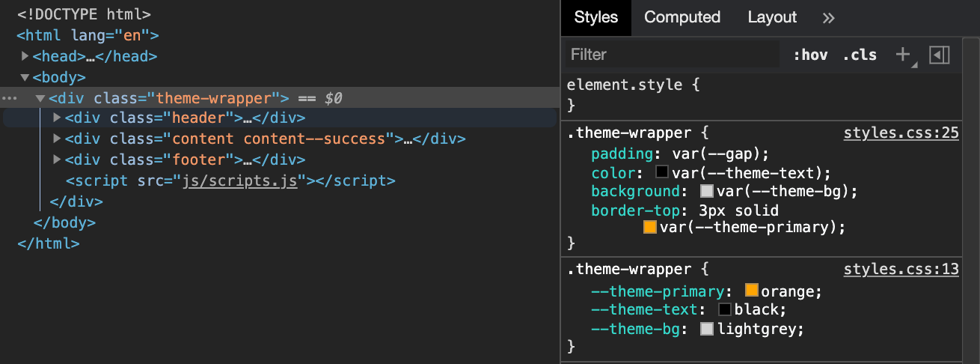This screenshot has height=364, width=980.
Task: Expand the header div node
Action: (57, 118)
